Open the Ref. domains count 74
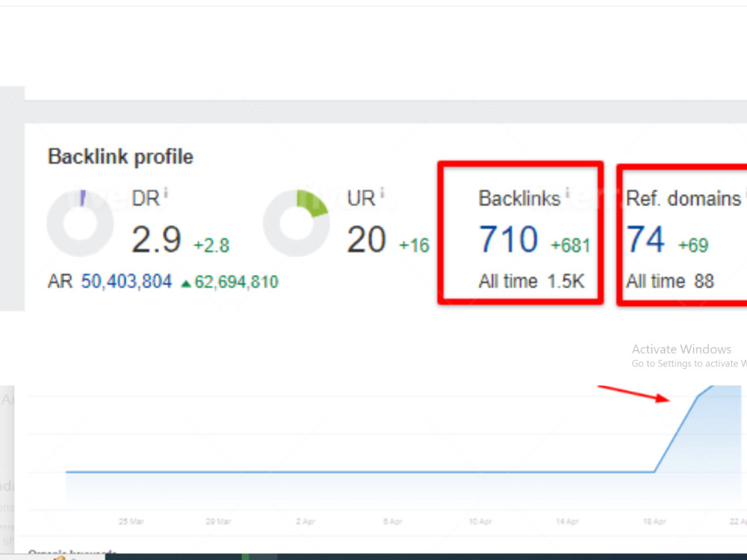Screen dimensions: 747x560 [x=645, y=240]
